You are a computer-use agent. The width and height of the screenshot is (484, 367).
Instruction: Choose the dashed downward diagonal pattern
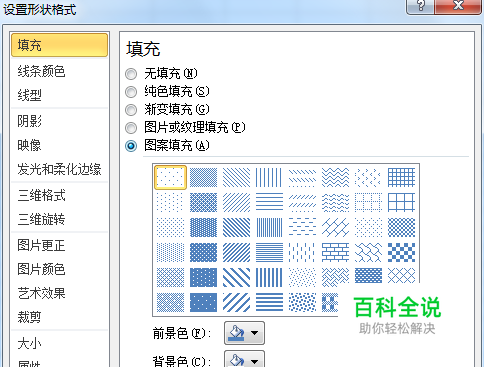pos(302,177)
